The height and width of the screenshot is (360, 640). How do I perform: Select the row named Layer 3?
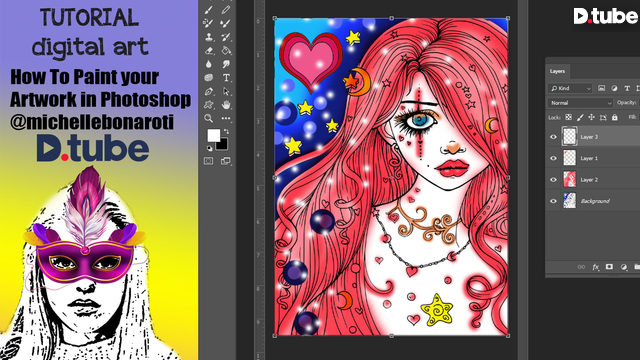point(593,136)
